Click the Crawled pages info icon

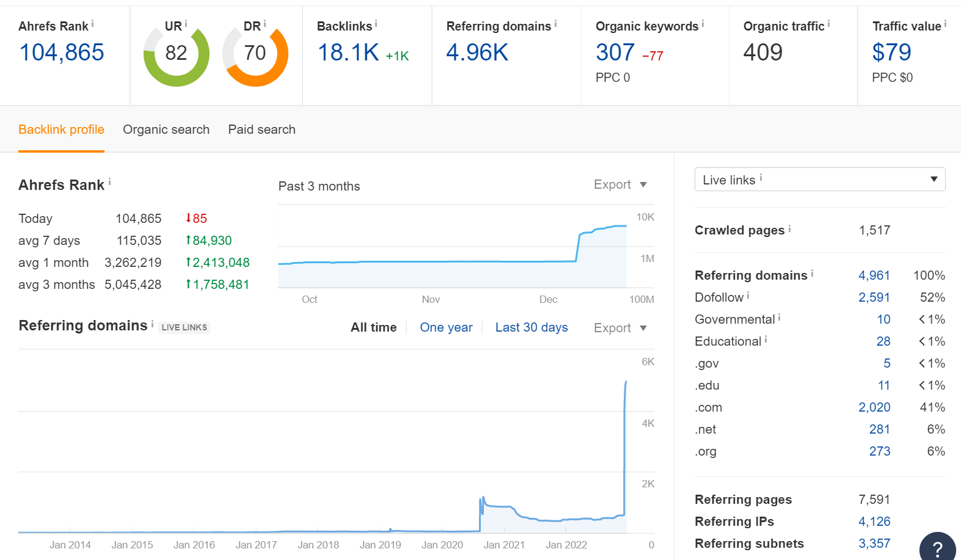coord(789,228)
